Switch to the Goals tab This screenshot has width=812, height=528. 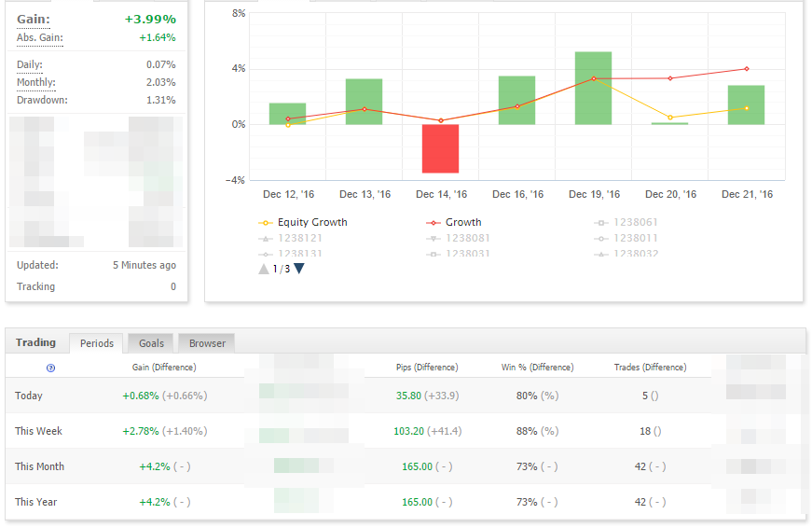point(151,343)
